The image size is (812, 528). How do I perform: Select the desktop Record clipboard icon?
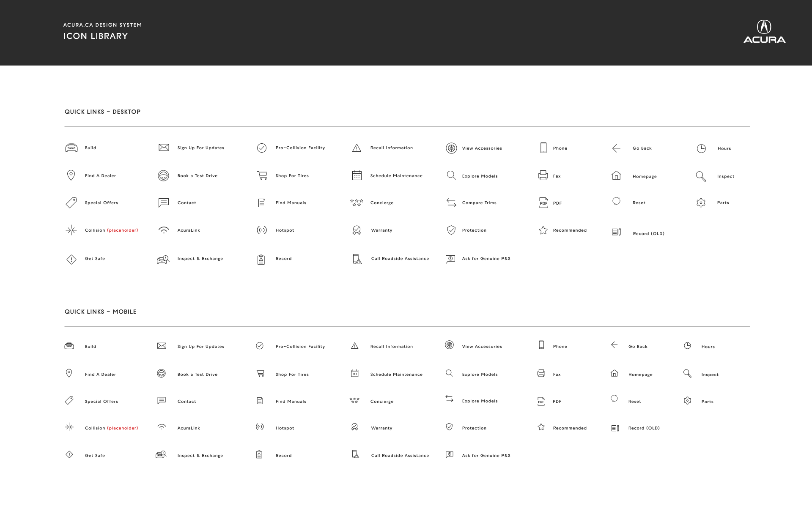261,260
